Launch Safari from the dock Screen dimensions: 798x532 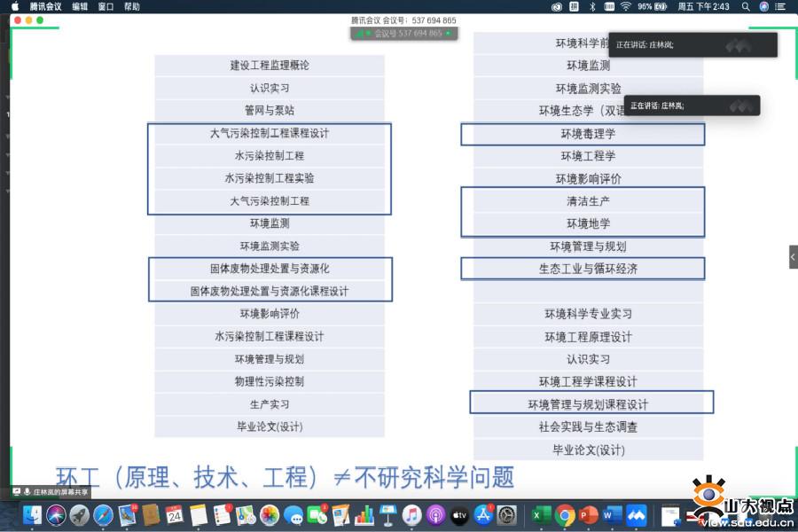tap(103, 514)
